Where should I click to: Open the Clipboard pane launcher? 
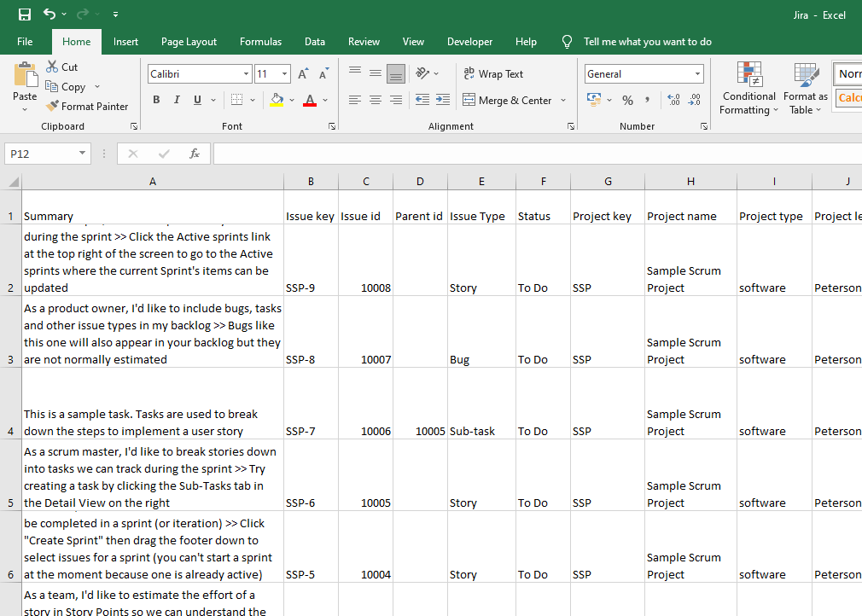click(134, 126)
